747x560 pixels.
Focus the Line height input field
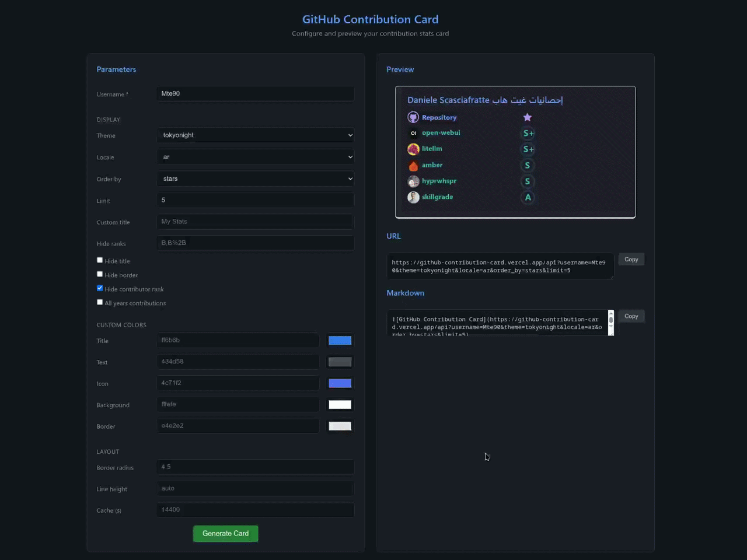(255, 488)
